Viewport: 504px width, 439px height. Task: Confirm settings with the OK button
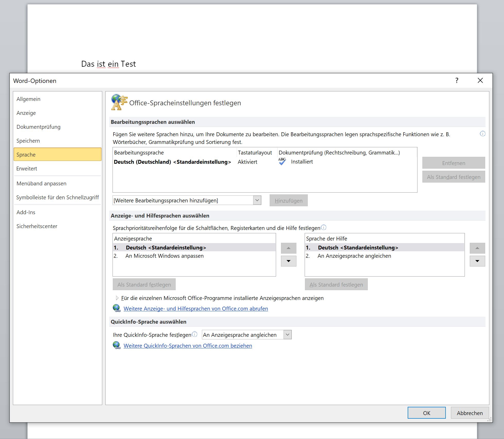click(x=426, y=413)
